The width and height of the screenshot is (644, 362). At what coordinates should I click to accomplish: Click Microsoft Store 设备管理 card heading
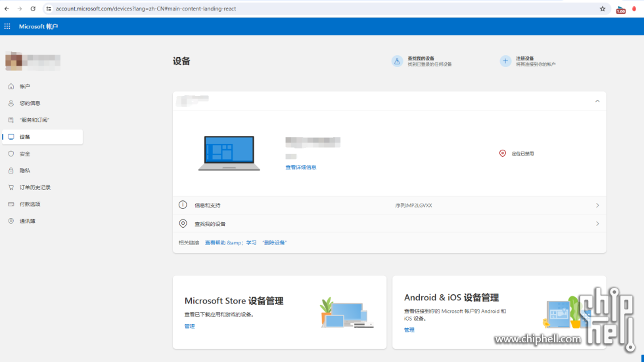(234, 301)
